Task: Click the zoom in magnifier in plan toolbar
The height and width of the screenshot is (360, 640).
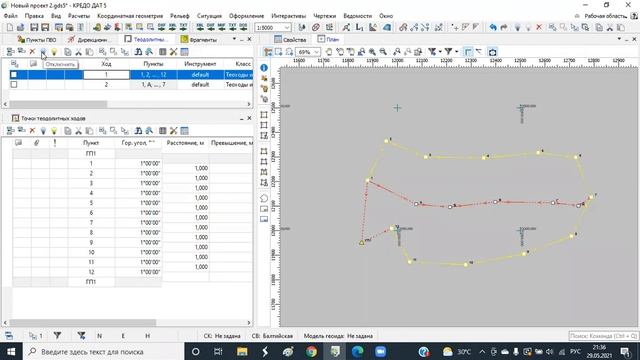Action: point(372,52)
